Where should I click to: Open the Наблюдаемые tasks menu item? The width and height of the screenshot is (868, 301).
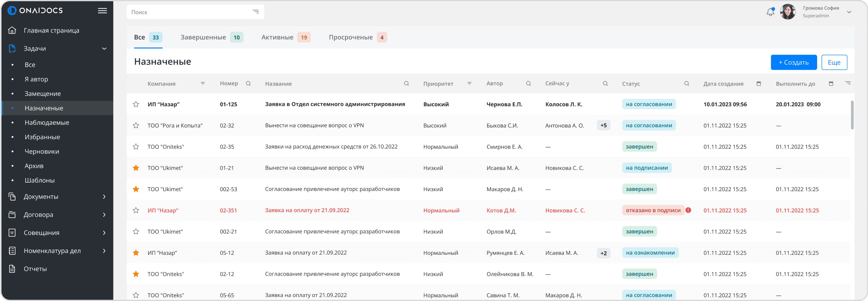point(57,123)
